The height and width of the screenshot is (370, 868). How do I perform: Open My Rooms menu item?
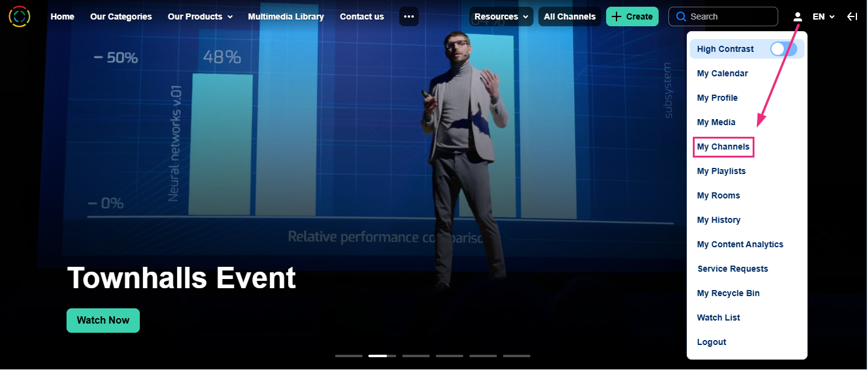click(718, 195)
